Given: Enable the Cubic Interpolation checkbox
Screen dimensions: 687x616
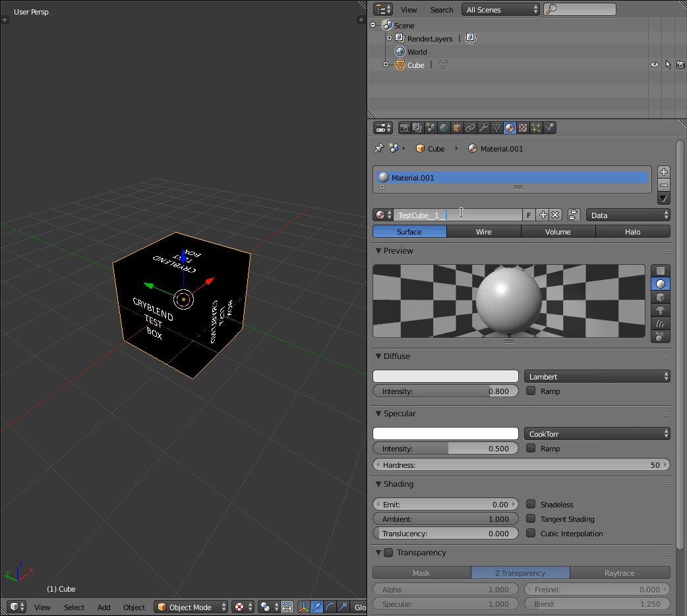Looking at the screenshot, I should [531, 533].
